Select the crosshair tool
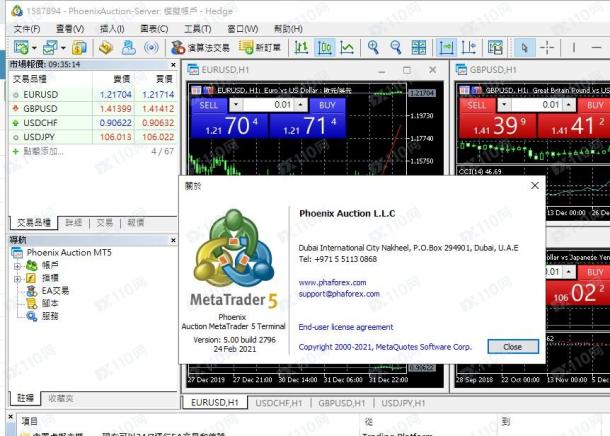 coord(547,47)
